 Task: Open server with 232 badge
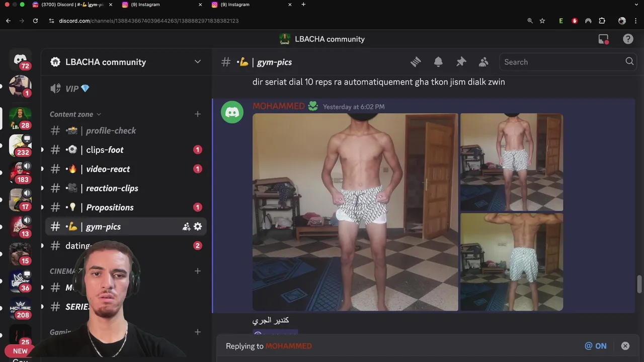point(20,145)
